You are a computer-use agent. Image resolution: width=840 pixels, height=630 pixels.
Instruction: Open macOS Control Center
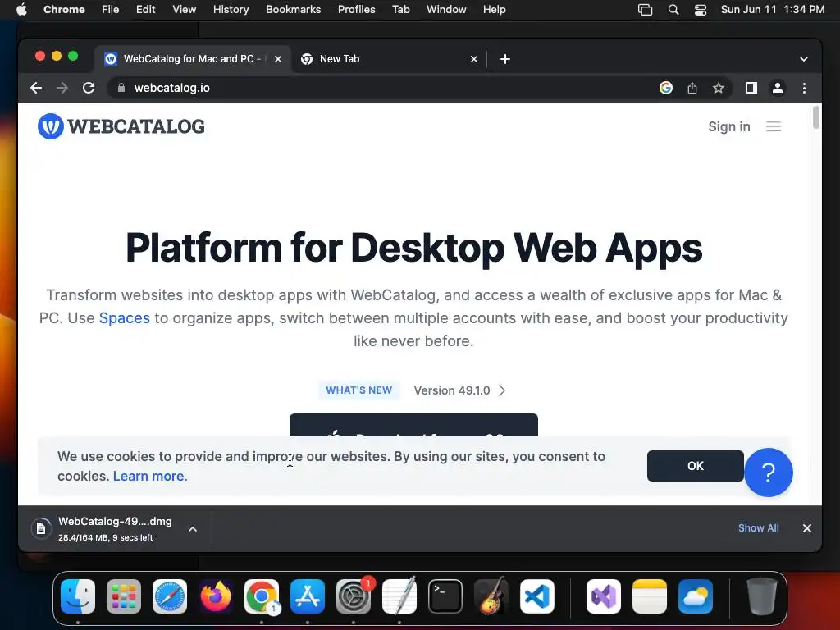[x=701, y=10]
